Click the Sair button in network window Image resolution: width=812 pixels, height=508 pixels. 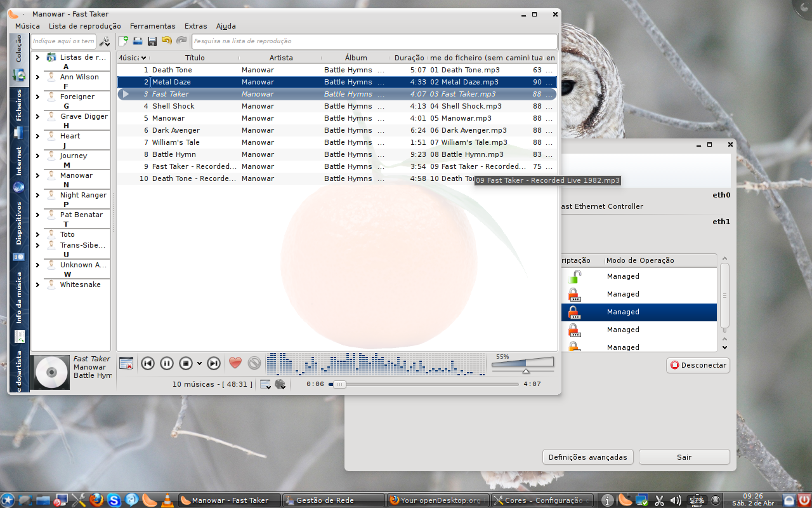[684, 457]
